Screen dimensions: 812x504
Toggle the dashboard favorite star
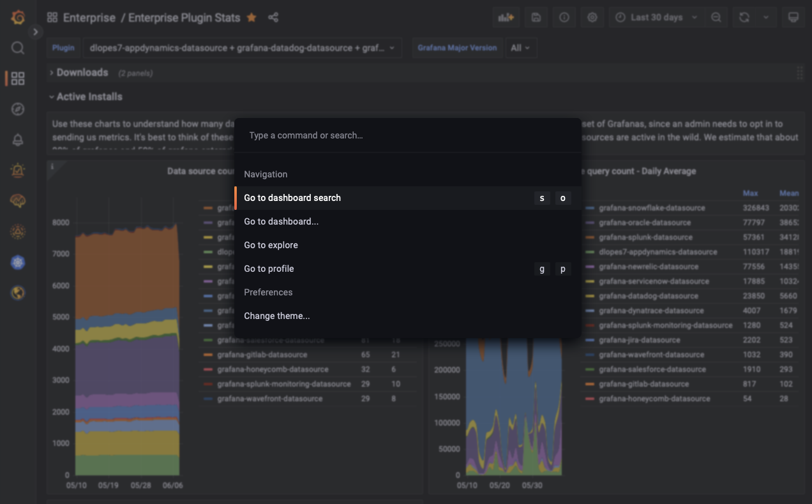pos(251,17)
